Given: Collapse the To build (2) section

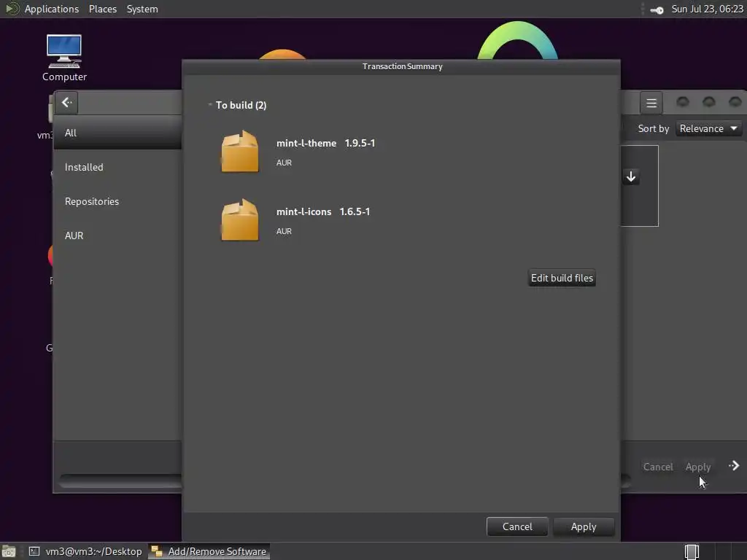Looking at the screenshot, I should pyautogui.click(x=210, y=105).
